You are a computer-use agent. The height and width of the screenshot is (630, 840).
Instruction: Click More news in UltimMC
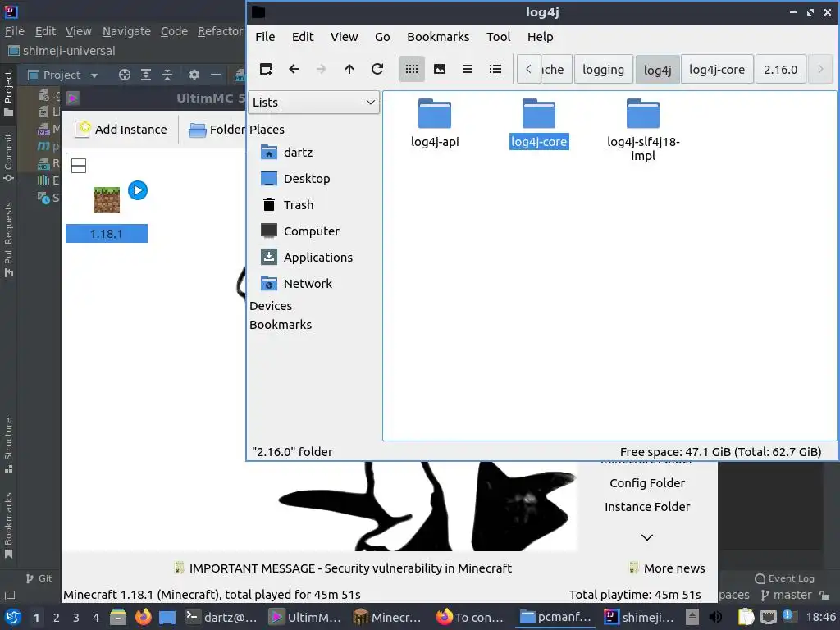pos(667,568)
